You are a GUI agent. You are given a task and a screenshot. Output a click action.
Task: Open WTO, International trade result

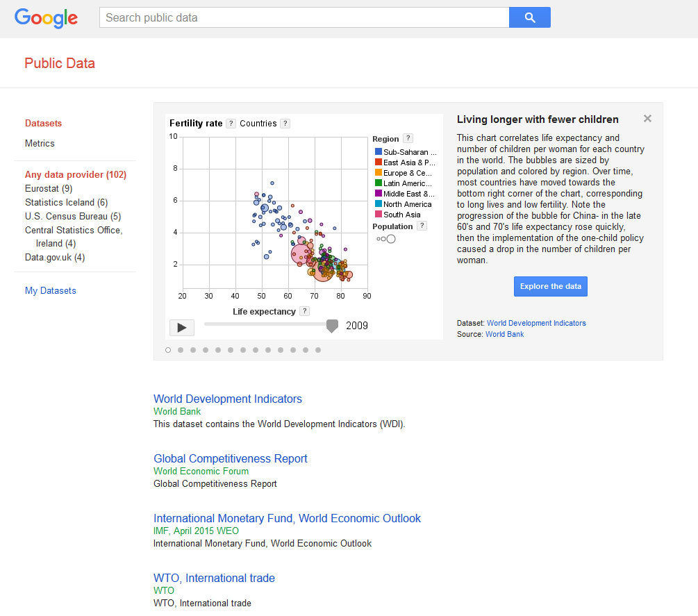point(214,578)
